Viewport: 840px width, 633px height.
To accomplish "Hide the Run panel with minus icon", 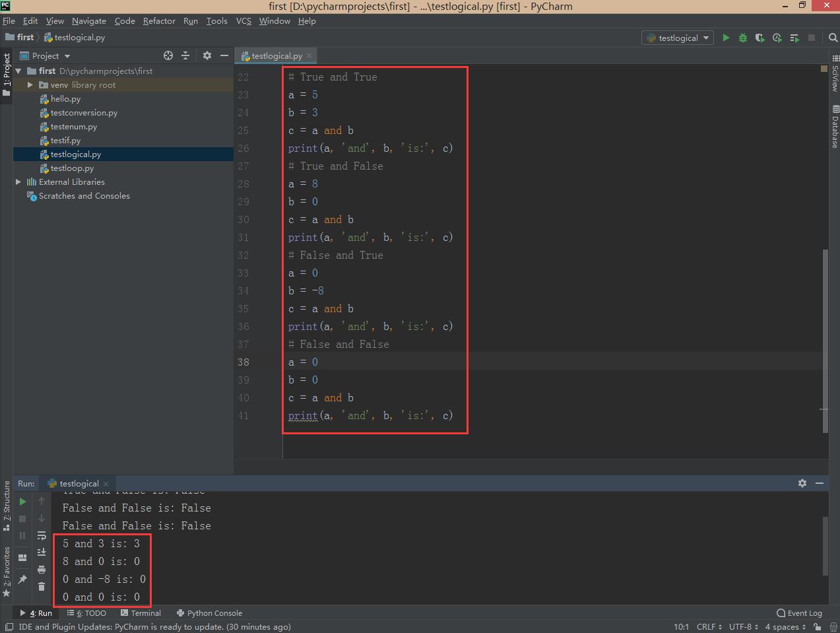I will 820,483.
